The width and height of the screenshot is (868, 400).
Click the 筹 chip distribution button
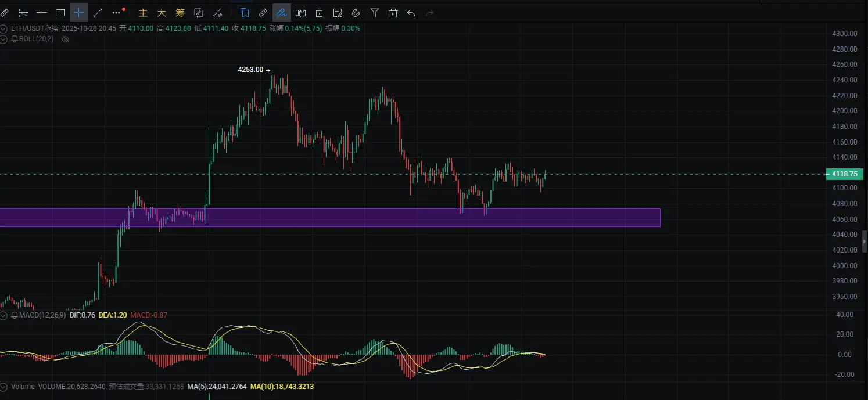[180, 12]
